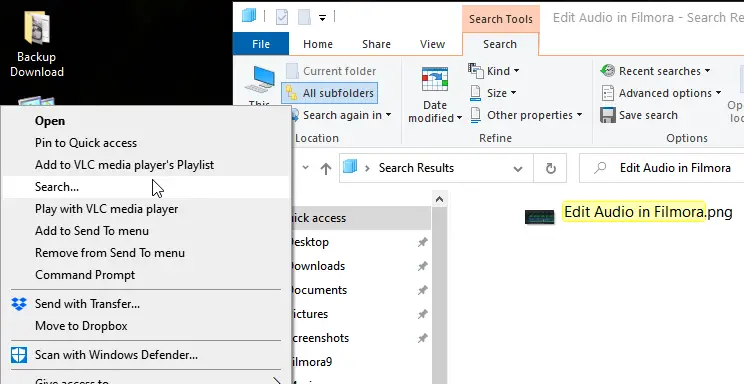Image resolution: width=744 pixels, height=384 pixels.
Task: Click the navigation pane scroll up arrow
Action: coord(439,199)
